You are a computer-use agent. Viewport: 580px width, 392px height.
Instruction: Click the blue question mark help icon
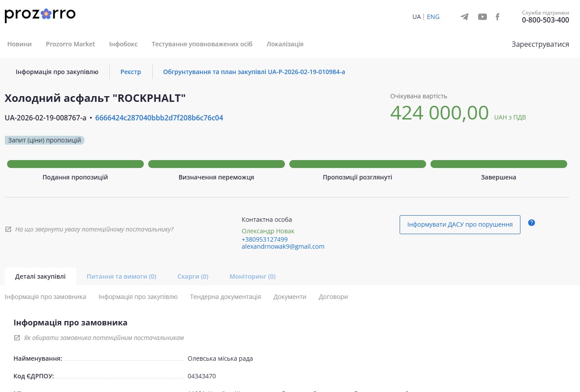point(531,223)
